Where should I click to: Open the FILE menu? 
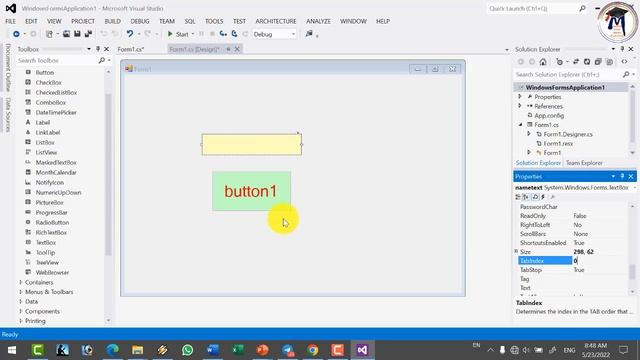point(11,21)
